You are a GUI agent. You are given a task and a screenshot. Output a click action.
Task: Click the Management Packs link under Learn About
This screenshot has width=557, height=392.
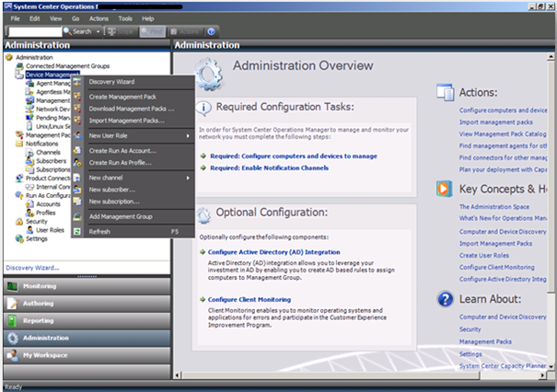click(485, 341)
